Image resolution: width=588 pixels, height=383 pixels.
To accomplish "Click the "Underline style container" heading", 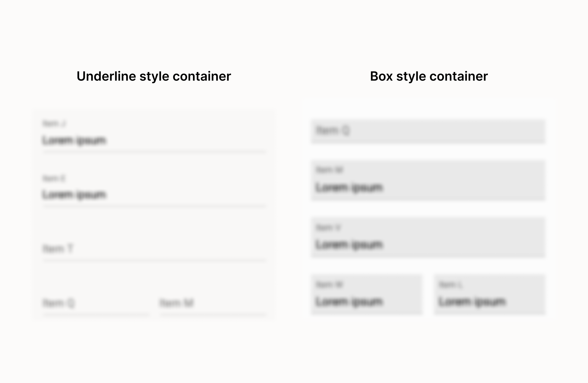I will (x=154, y=76).
